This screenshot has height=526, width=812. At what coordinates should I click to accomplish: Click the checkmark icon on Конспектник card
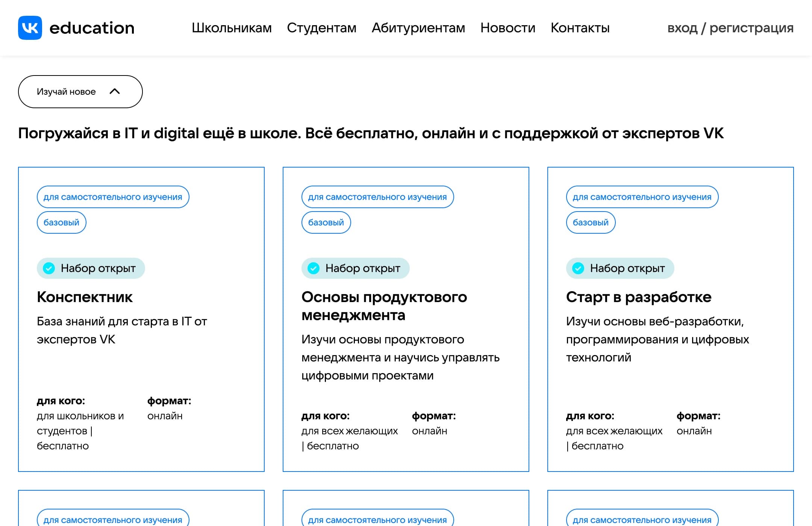pos(49,268)
